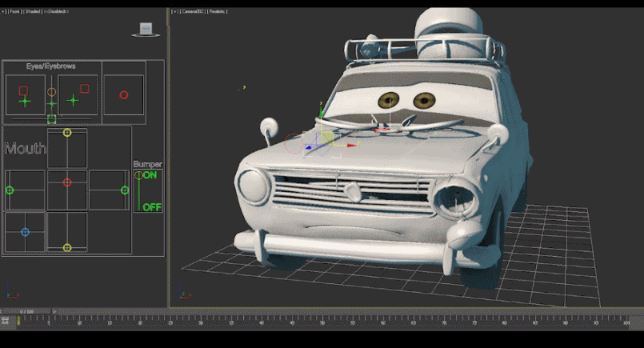644x348 pixels.
Task: Open the Camera viewport [+] general menu
Action: (174, 11)
